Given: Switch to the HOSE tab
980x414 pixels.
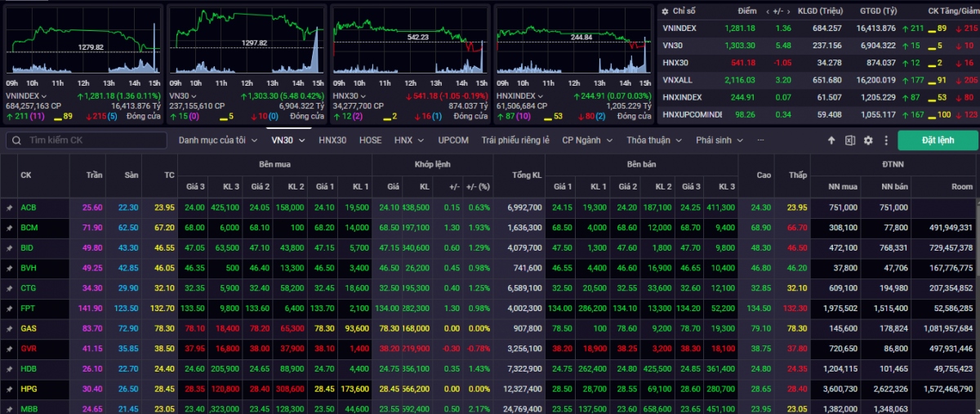Looking at the screenshot, I should pos(371,140).
